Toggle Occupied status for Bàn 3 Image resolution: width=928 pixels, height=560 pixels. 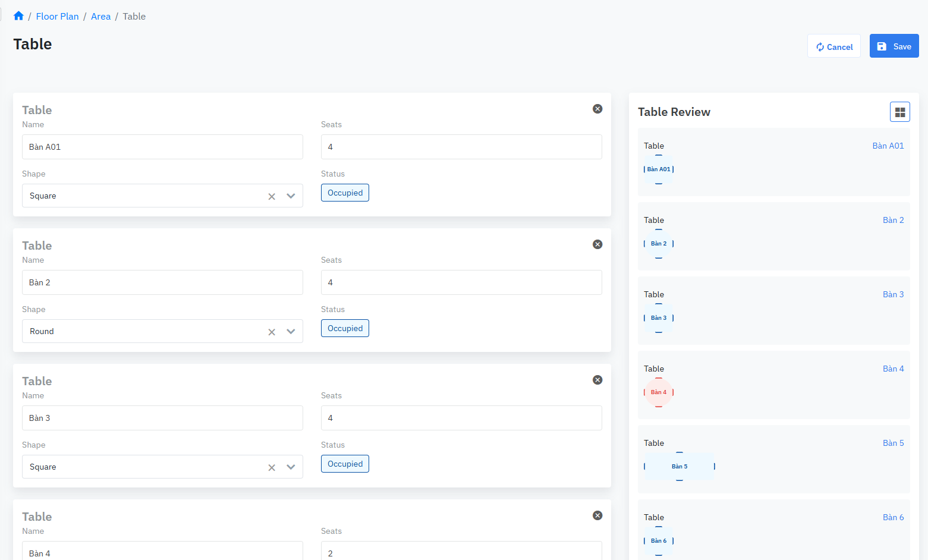tap(345, 464)
